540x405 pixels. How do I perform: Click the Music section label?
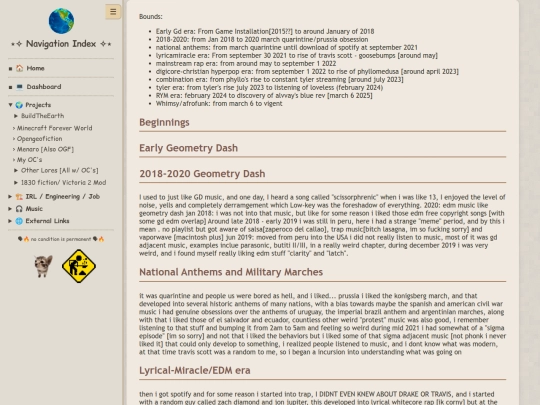tap(34, 209)
